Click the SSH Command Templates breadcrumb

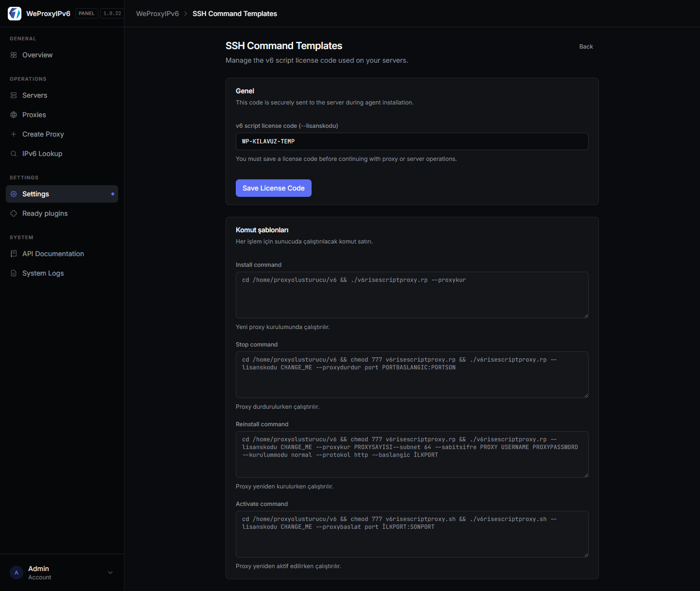235,14
